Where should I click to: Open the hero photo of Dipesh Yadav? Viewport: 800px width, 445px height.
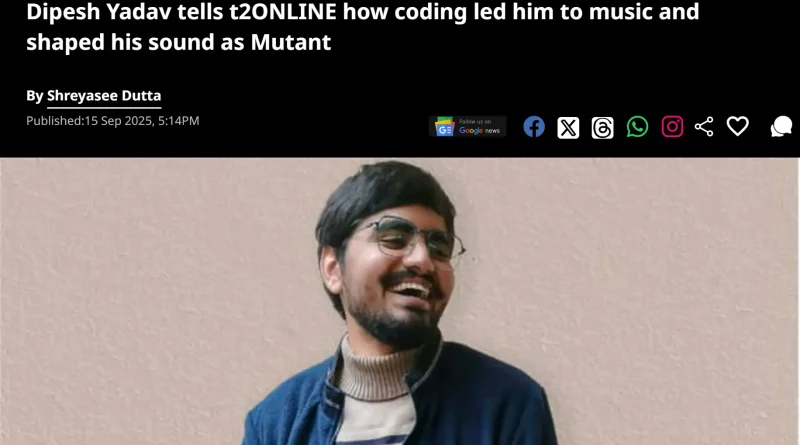(399, 301)
